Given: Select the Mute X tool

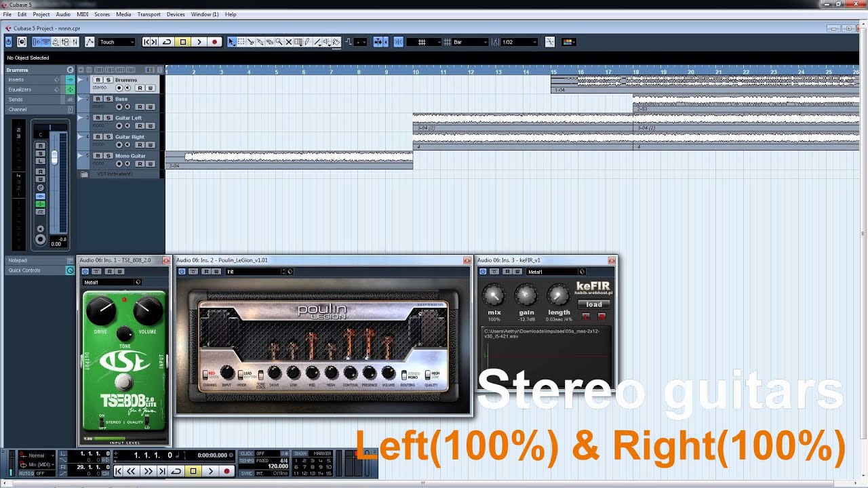Looking at the screenshot, I should pos(288,42).
